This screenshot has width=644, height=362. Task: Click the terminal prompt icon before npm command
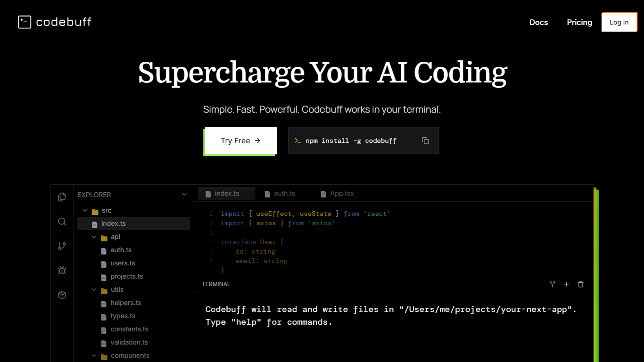[297, 140]
